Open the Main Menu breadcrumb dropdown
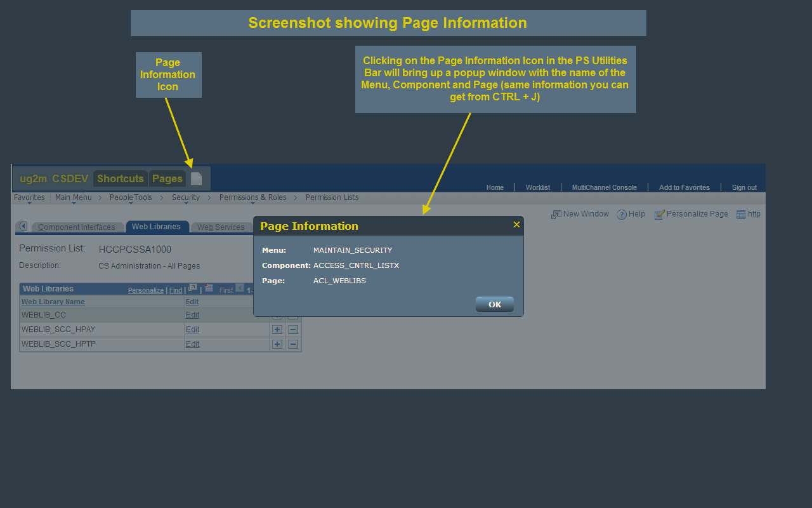Image resolution: width=812 pixels, height=508 pixels. 72,197
